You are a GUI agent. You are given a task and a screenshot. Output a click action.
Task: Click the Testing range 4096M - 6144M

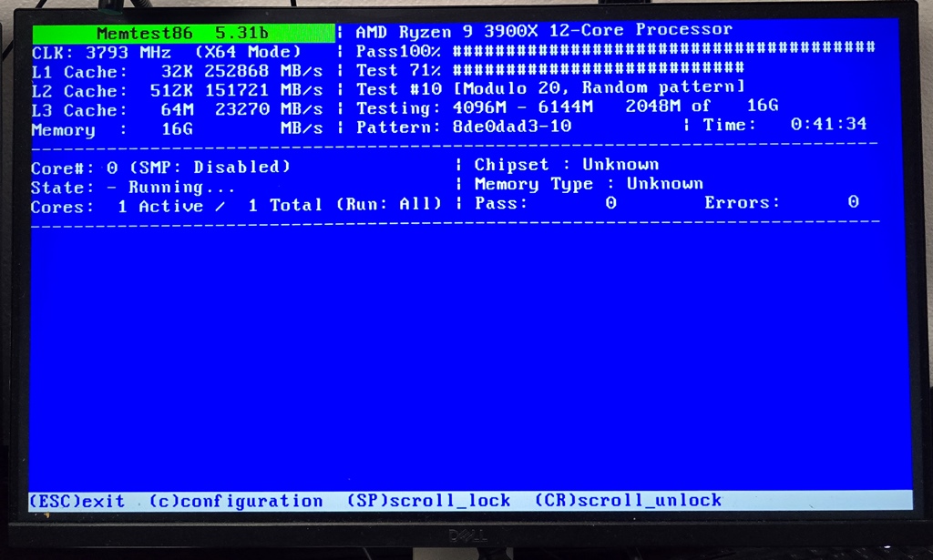(x=523, y=107)
